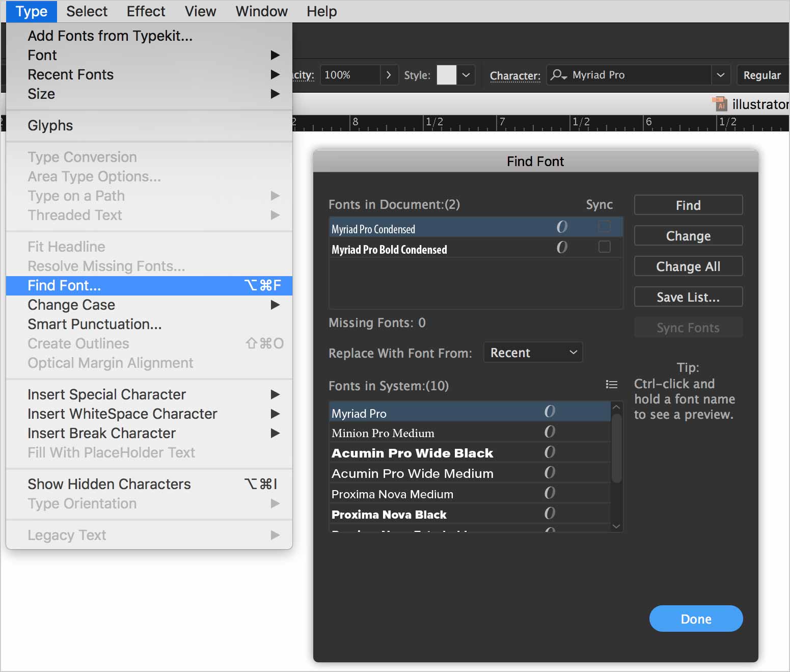This screenshot has width=790, height=672.
Task: Open the Effect menu
Action: click(x=146, y=11)
